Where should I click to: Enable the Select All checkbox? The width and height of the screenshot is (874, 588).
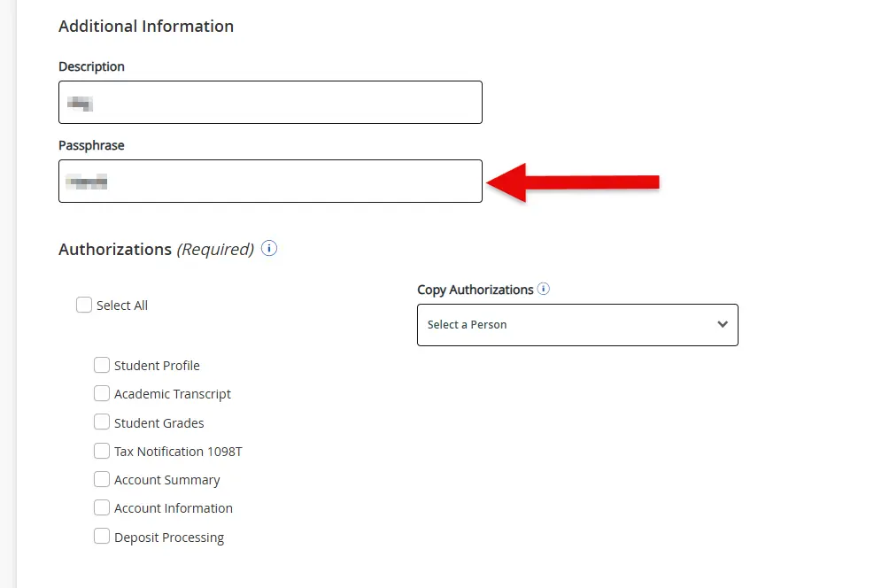[84, 305]
